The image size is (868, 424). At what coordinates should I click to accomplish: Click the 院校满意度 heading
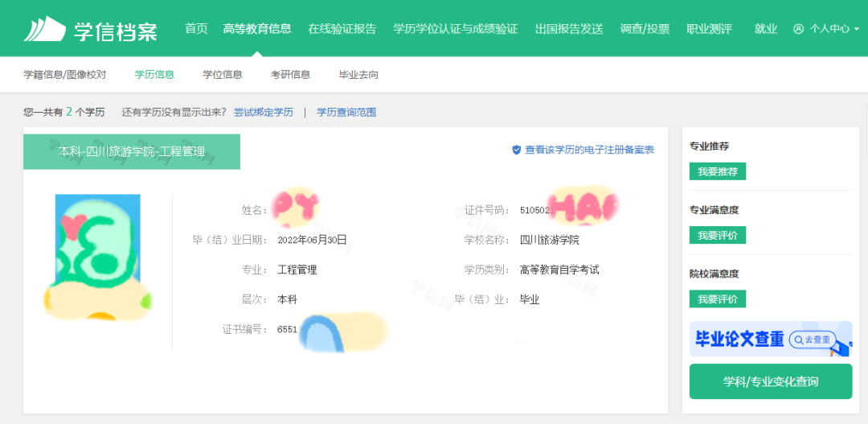[x=714, y=274]
